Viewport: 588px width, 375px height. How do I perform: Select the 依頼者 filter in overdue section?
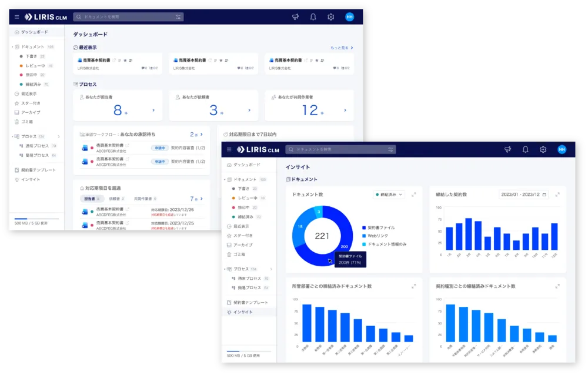[116, 199]
